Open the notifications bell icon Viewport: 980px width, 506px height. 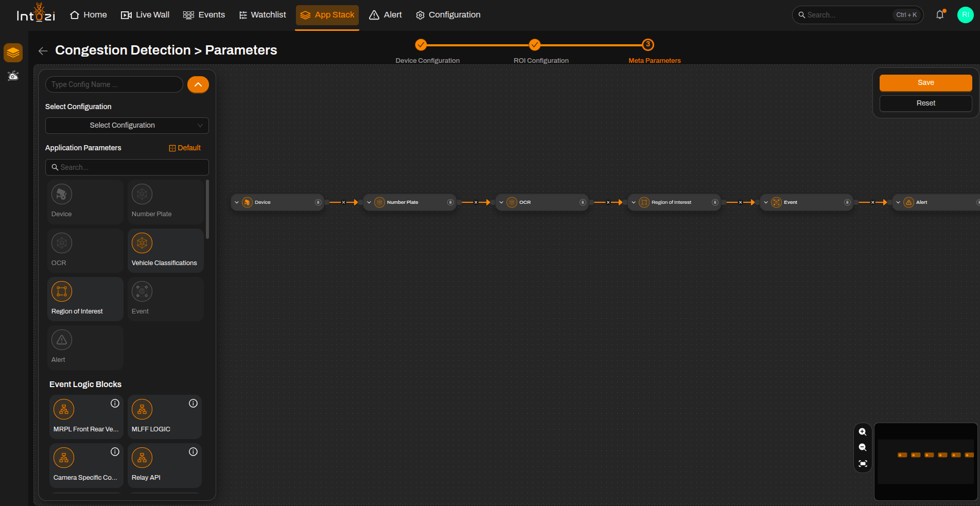coord(940,15)
